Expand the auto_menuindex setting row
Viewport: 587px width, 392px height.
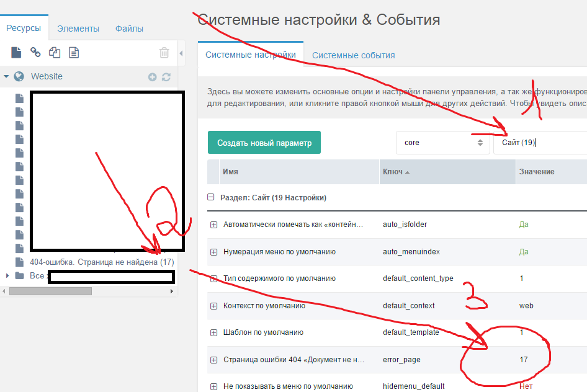tap(213, 252)
